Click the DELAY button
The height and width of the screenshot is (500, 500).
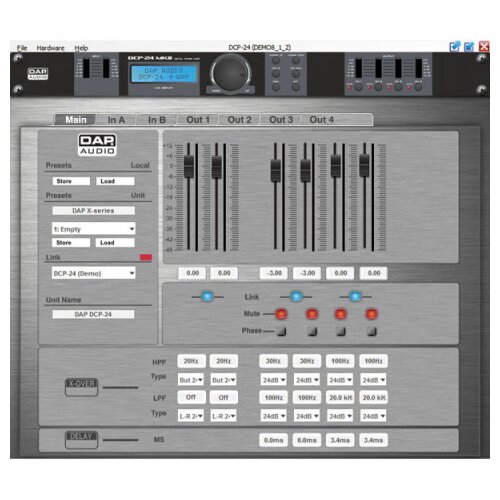(81, 440)
